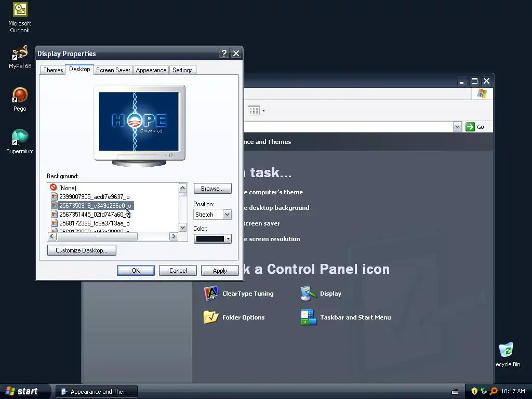Click Display icon in Control Panel
The height and width of the screenshot is (399, 532).
pyautogui.click(x=308, y=294)
